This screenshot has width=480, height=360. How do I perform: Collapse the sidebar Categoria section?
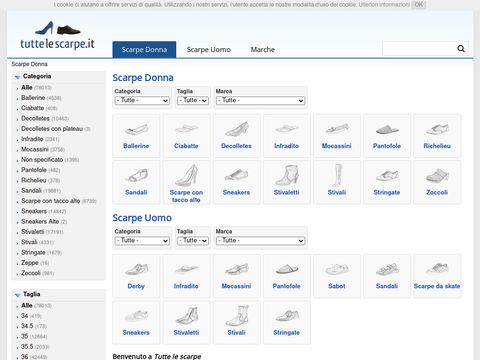click(18, 77)
